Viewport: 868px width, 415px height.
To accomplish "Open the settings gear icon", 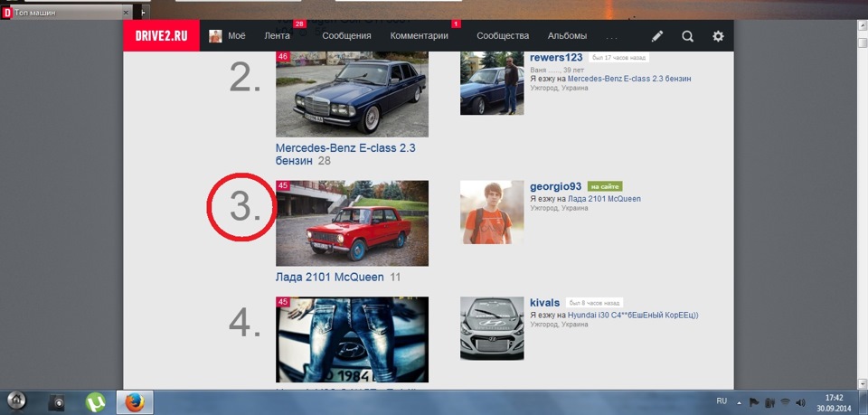I will pyautogui.click(x=718, y=36).
